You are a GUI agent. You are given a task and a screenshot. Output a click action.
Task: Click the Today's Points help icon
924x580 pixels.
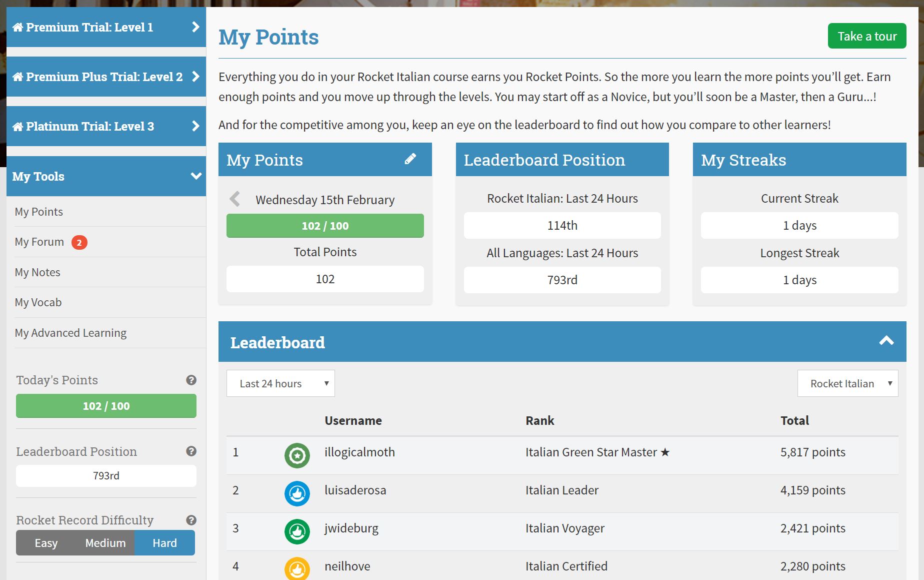pos(191,380)
